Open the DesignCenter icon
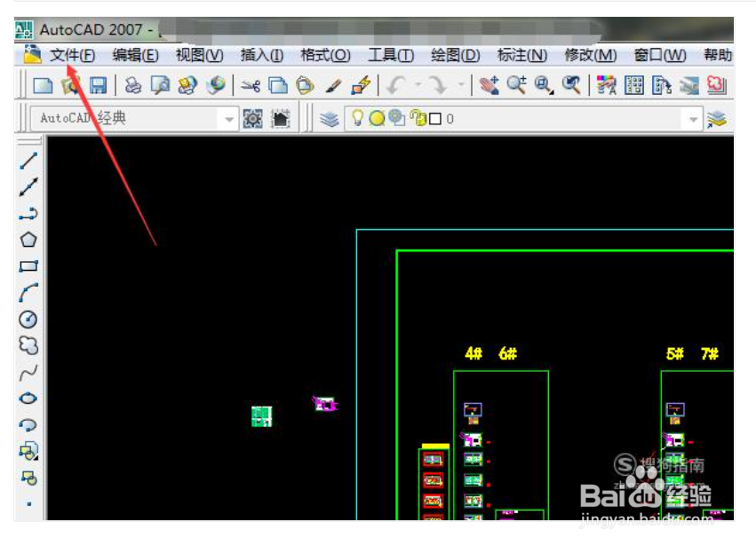Image resolution: width=756 pixels, height=546 pixels. (x=634, y=85)
